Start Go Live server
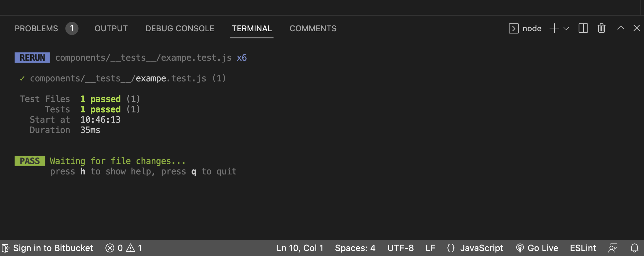The height and width of the screenshot is (256, 644). pyautogui.click(x=537, y=248)
